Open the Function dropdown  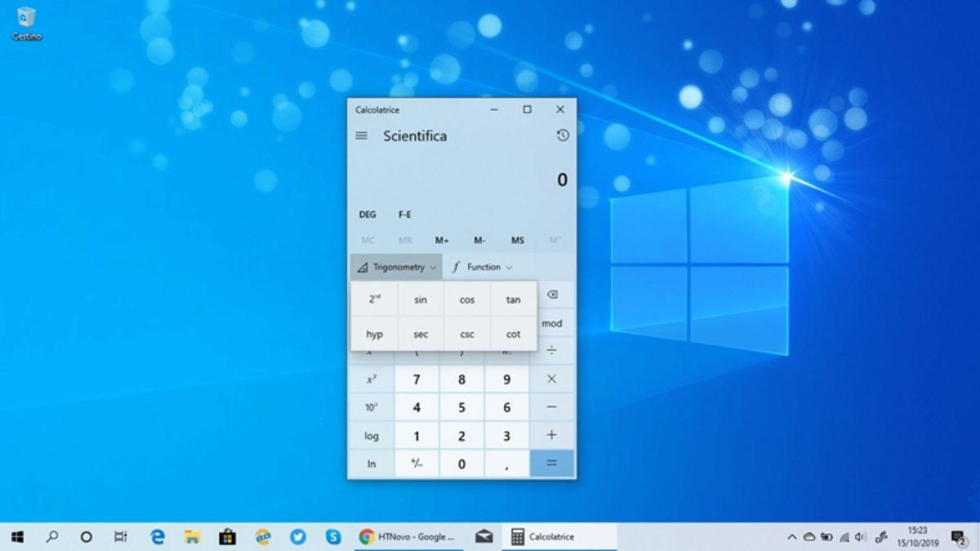482,267
